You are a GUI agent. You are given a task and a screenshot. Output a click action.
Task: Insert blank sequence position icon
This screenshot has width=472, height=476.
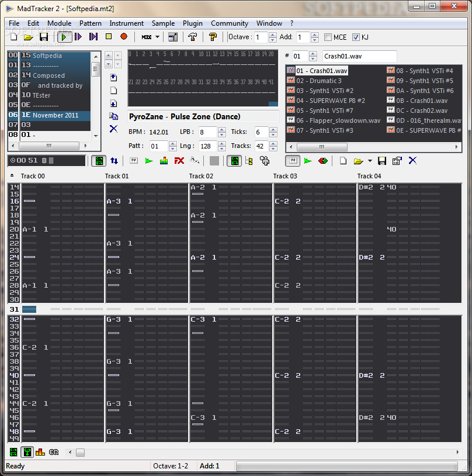coord(113,91)
